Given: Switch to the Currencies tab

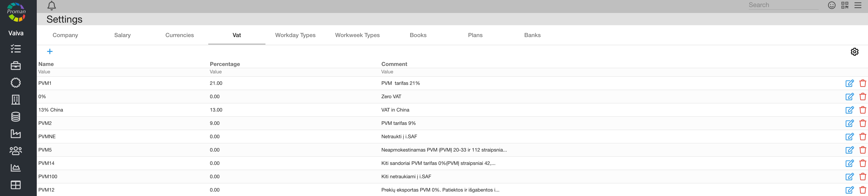Looking at the screenshot, I should (x=180, y=35).
